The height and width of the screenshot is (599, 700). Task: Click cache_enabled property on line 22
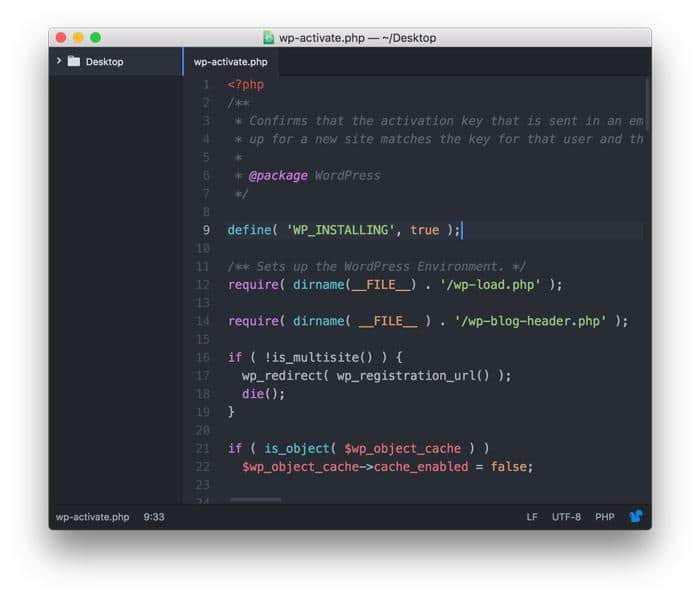click(x=421, y=467)
